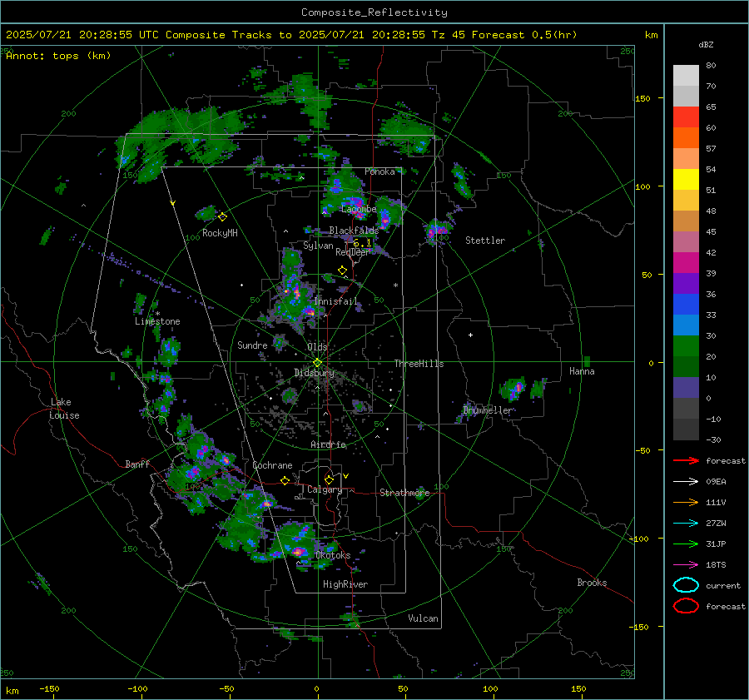Click the 'Annot: tops (km)' label
749x700 pixels.
(x=58, y=56)
